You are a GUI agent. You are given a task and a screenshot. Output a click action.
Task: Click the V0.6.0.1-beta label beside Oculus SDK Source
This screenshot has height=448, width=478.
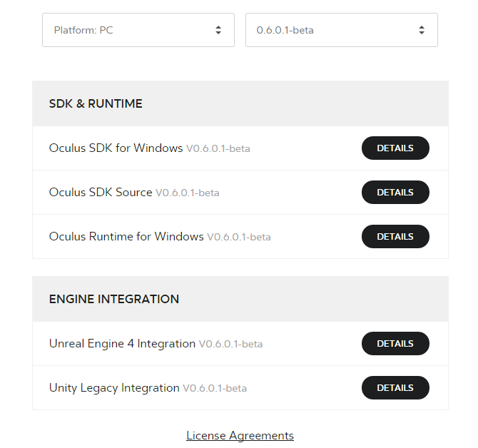[x=188, y=193]
